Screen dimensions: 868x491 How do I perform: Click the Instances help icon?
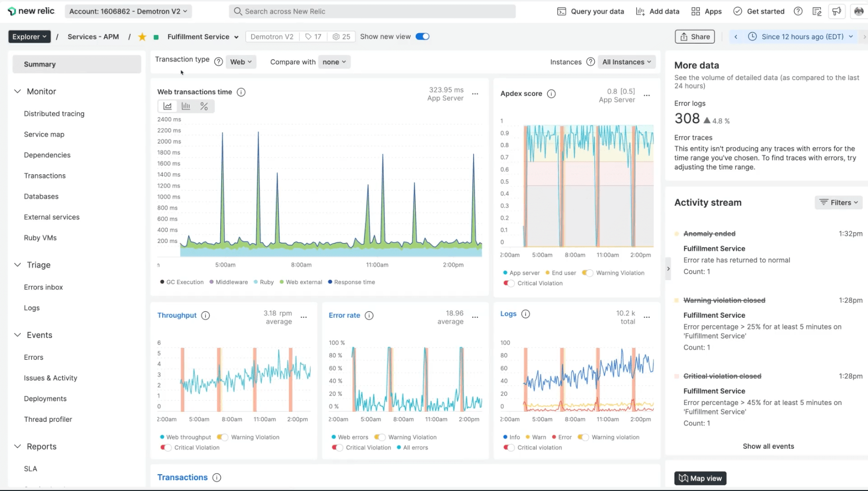[590, 62]
